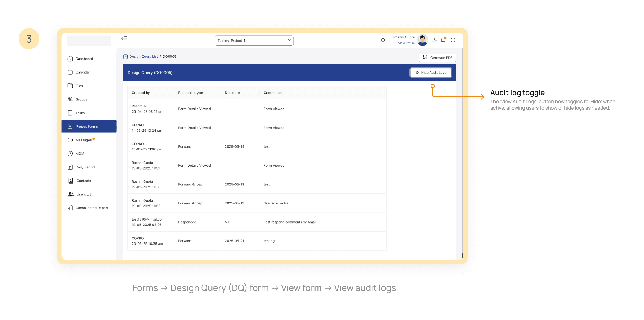The width and height of the screenshot is (644, 320).
Task: Click the MOM clock icon in the sidebar
Action: pyautogui.click(x=70, y=154)
